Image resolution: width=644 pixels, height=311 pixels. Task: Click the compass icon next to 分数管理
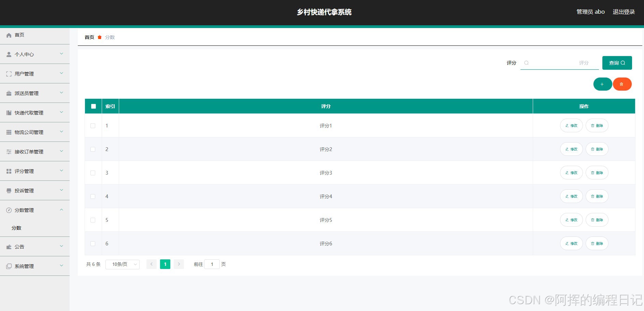(x=9, y=210)
